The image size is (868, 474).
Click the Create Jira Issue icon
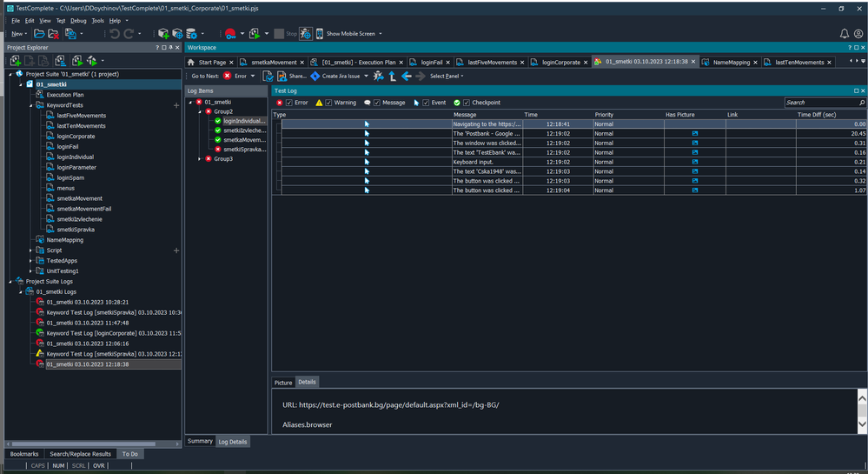coord(315,77)
